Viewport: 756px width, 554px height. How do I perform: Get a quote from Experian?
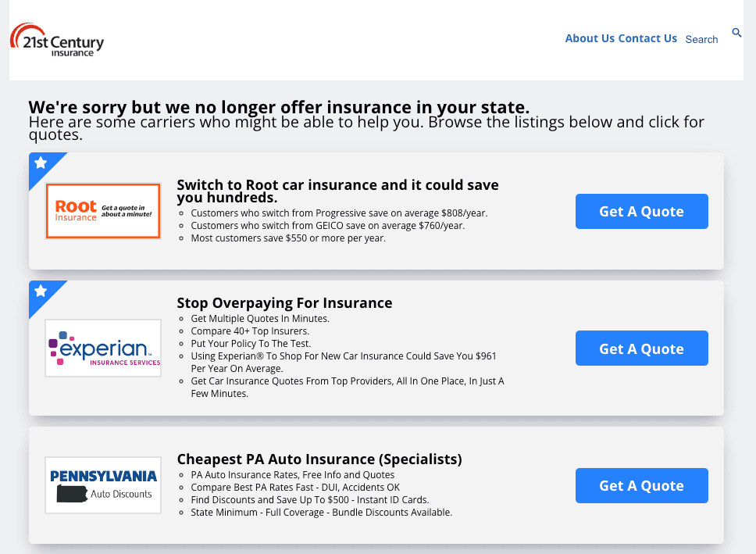coord(642,348)
